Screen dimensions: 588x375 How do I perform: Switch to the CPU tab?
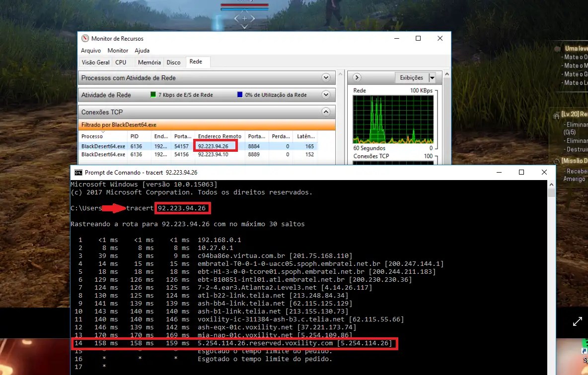coord(121,62)
